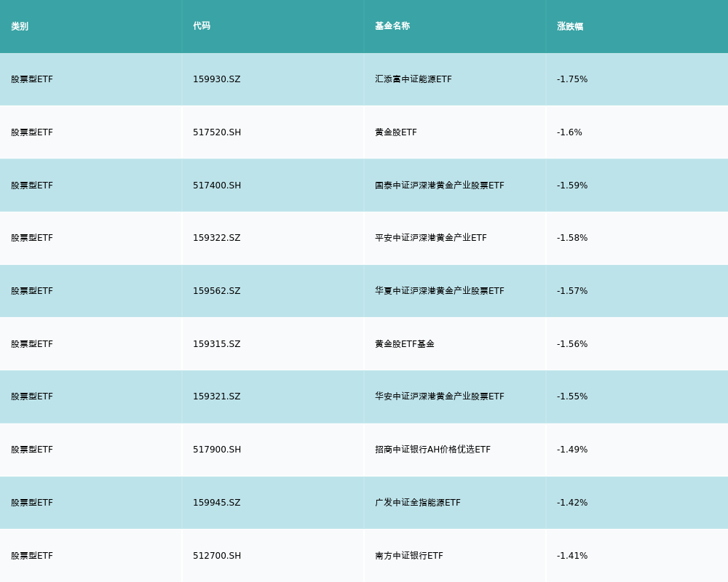
Task: Select code 159321.SZ
Action: click(x=217, y=396)
